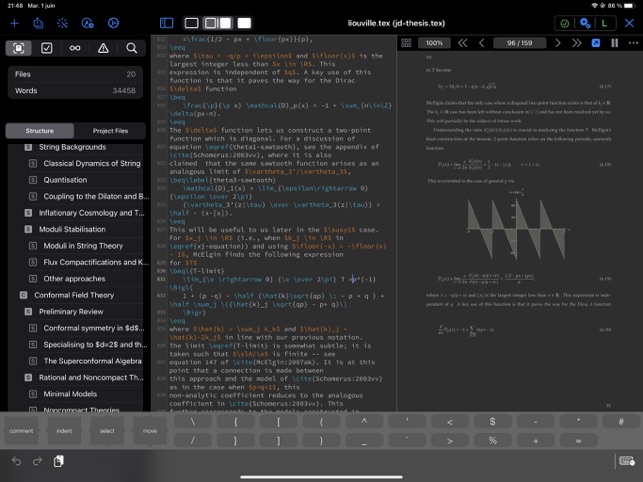Screen dimensions: 643x482
Task: Hide the on-screen keyboard with the keyboard icon
Action: click(x=626, y=461)
